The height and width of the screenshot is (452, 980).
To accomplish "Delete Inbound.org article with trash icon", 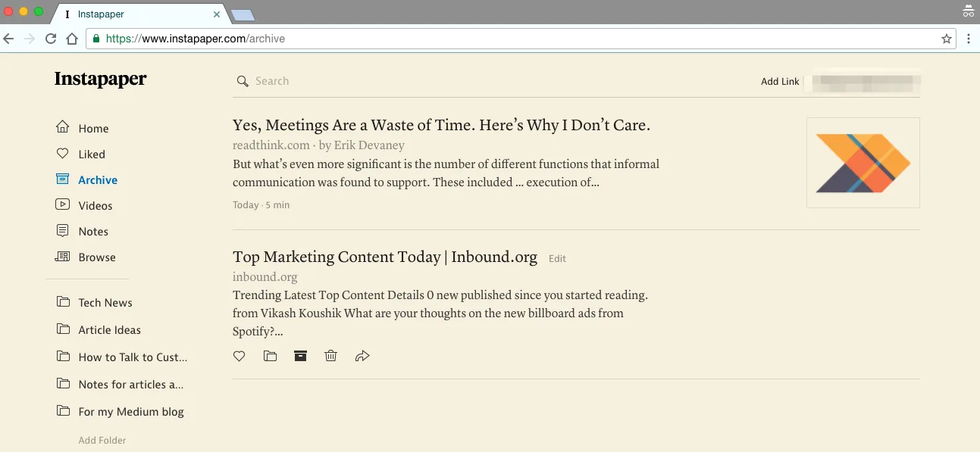I will (330, 356).
